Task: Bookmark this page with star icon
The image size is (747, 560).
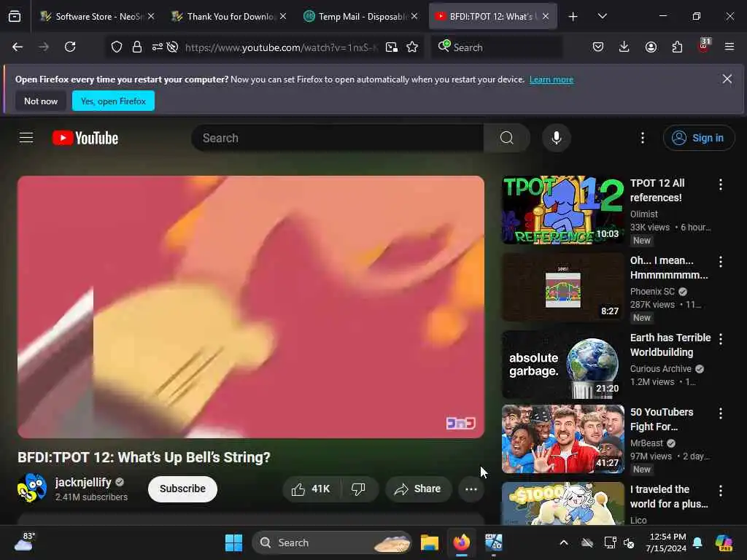Action: [x=413, y=47]
